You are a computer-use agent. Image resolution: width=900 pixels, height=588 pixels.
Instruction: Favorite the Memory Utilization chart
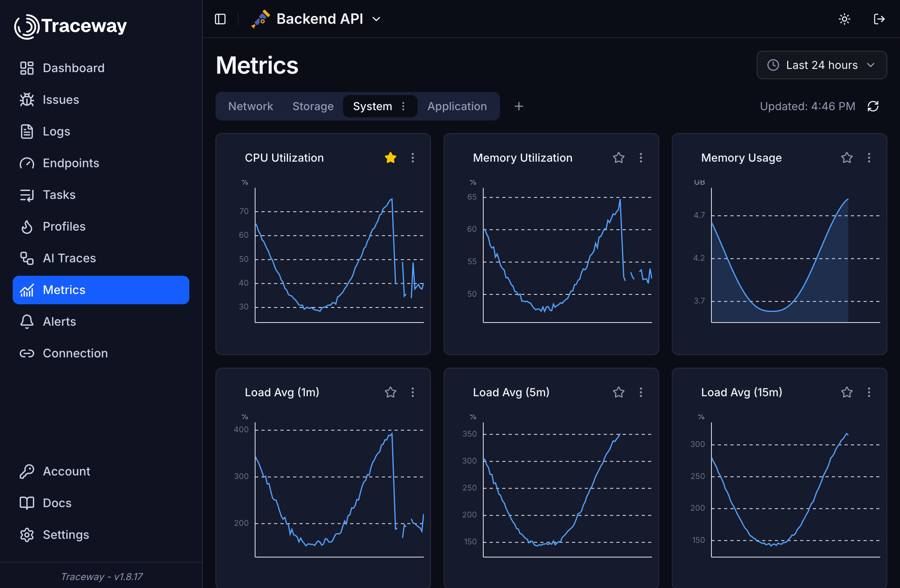(619, 158)
